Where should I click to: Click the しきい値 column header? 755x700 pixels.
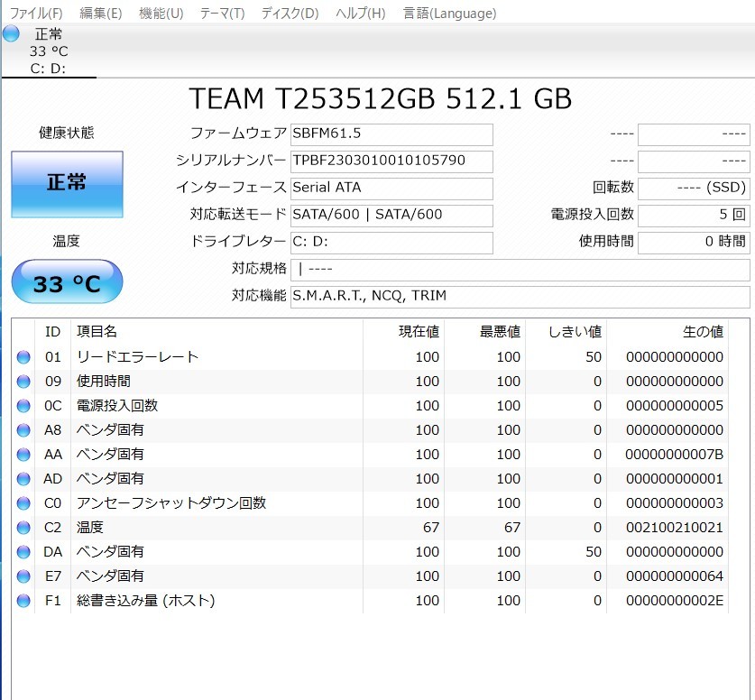[566, 332]
